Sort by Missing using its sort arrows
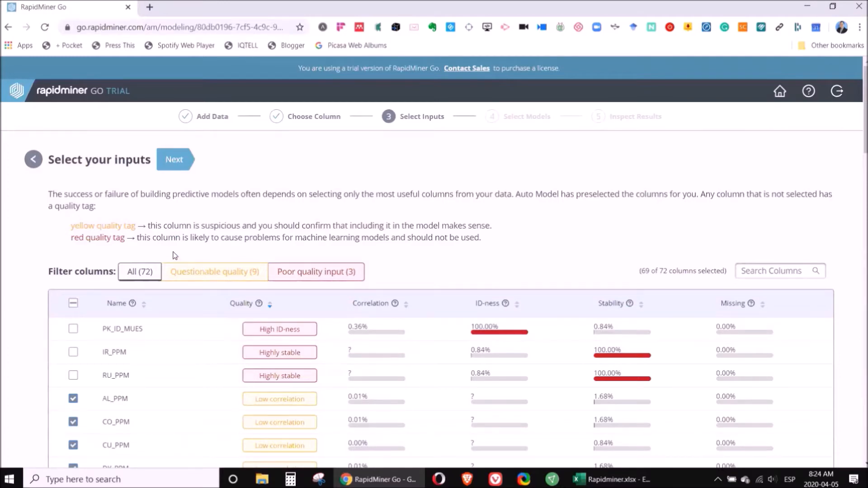Viewport: 868px width, 488px height. (x=762, y=304)
